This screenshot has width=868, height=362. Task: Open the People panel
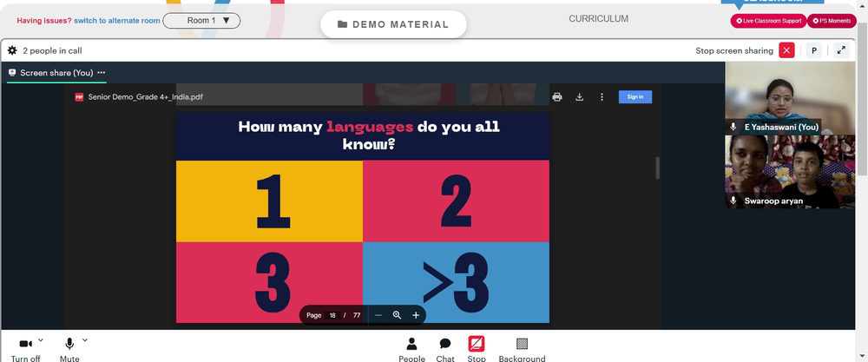(411, 351)
